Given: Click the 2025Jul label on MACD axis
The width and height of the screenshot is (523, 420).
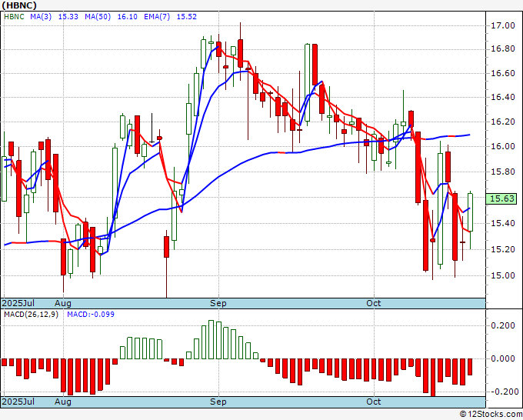Looking at the screenshot, I should [18, 402].
